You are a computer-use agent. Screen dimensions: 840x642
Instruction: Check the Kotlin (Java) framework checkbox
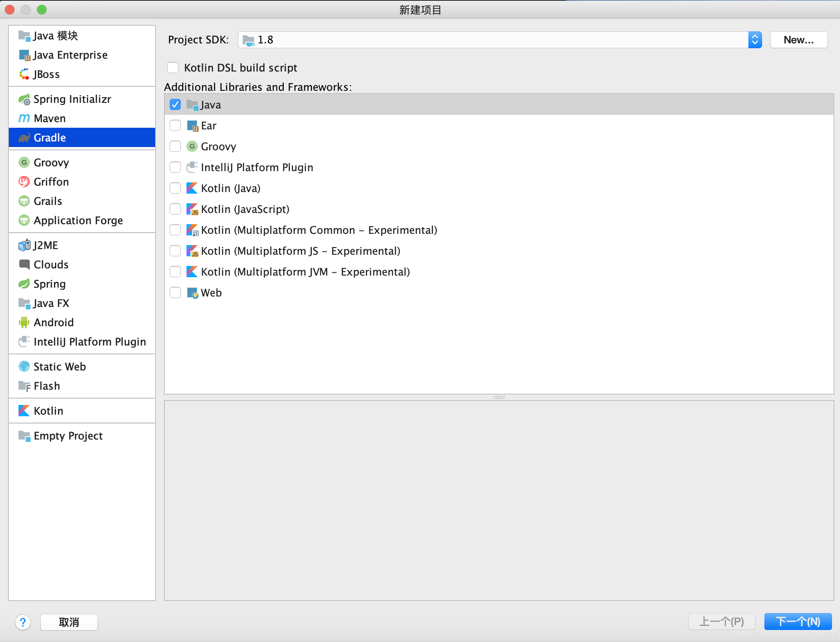click(175, 188)
